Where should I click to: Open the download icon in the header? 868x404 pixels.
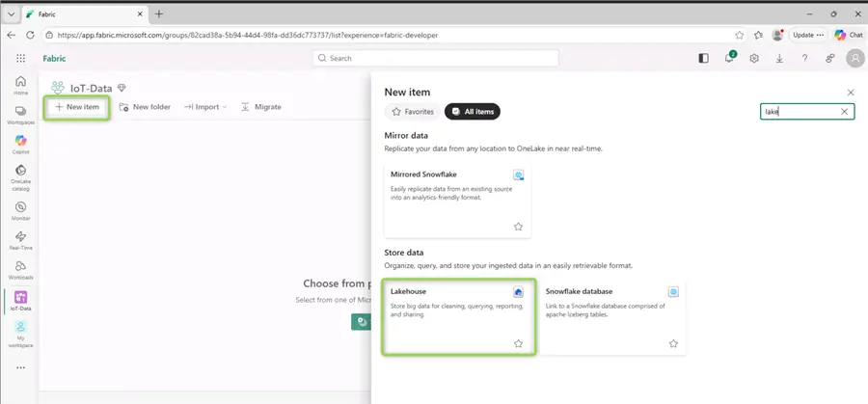click(779, 58)
